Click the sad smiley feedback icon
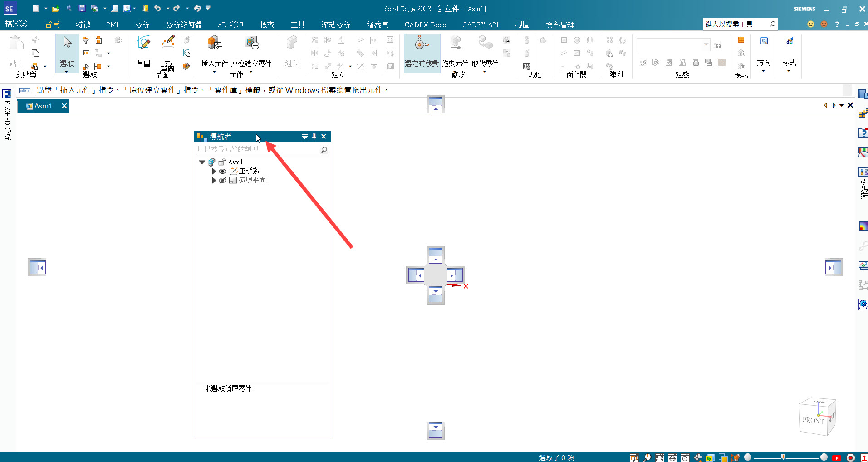868x462 pixels. click(824, 24)
